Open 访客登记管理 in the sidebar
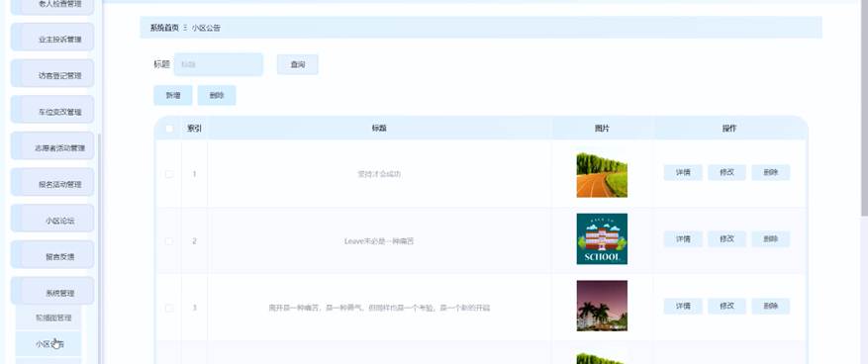 click(x=52, y=73)
